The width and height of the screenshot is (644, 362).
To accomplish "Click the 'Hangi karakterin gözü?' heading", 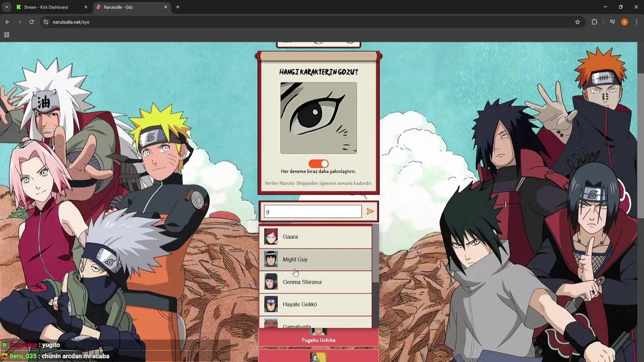I will pyautogui.click(x=318, y=72).
